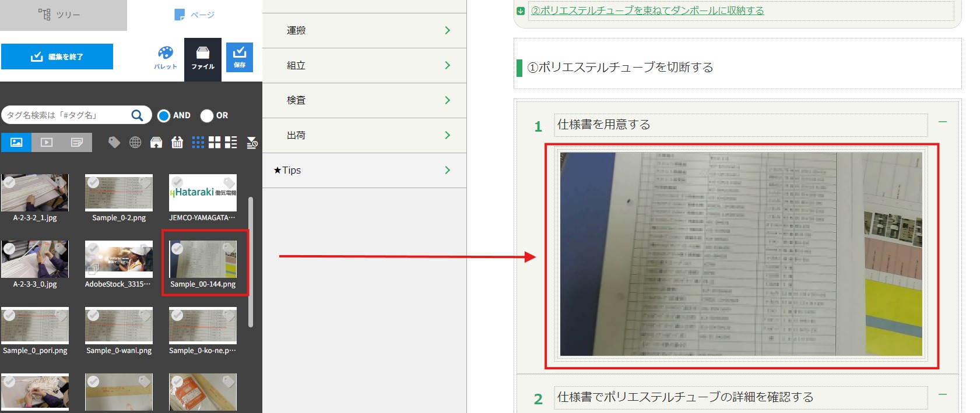Click the sort by time icon
Viewport: 980px width, 413px height.
point(252,142)
